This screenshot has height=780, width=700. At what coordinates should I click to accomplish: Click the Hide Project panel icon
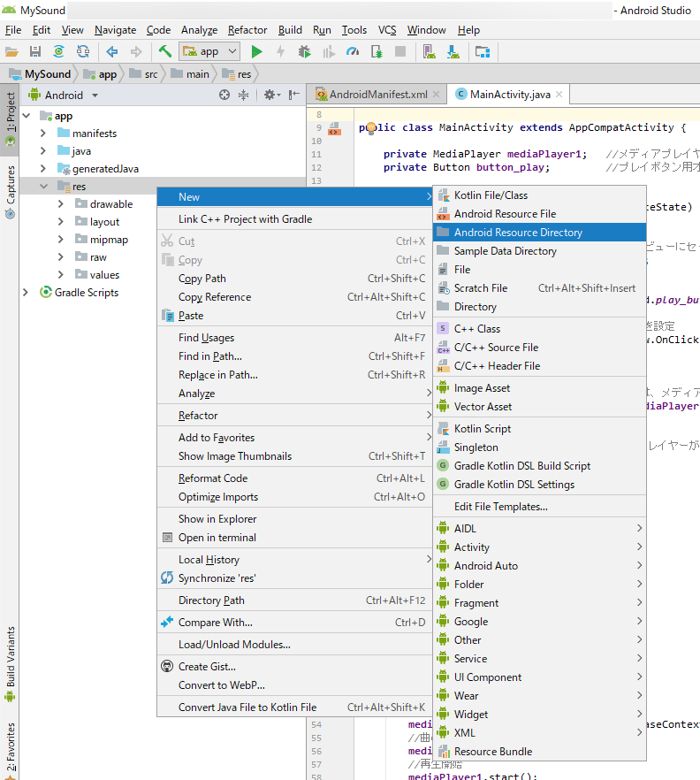pyautogui.click(x=293, y=95)
